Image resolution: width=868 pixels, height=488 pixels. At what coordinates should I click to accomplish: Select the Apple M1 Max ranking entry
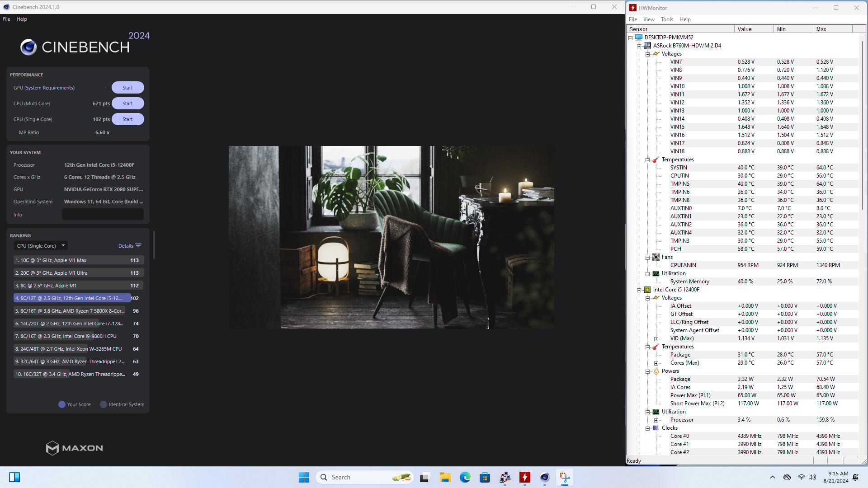(x=79, y=260)
